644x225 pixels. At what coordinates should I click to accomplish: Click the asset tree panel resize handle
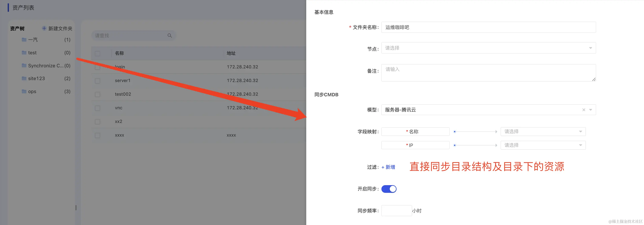pos(76,208)
